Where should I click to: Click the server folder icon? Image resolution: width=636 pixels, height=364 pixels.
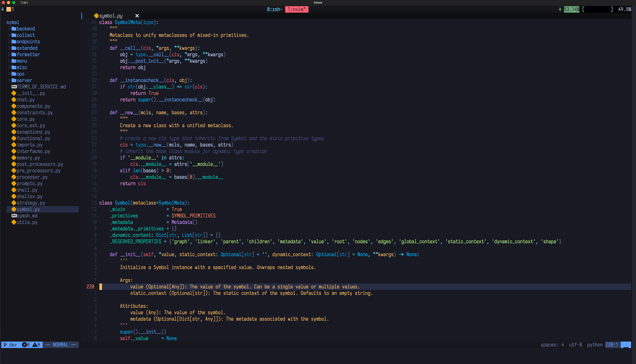click(x=14, y=80)
